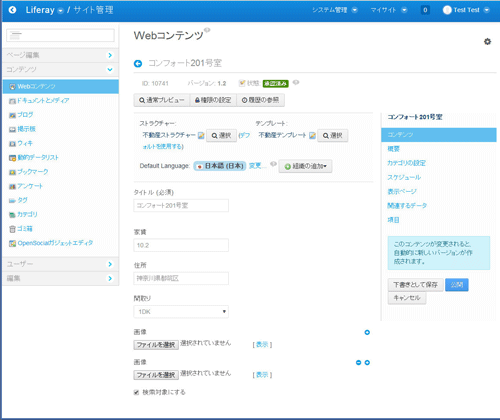Click the help icon beside 変更 link

point(273,164)
